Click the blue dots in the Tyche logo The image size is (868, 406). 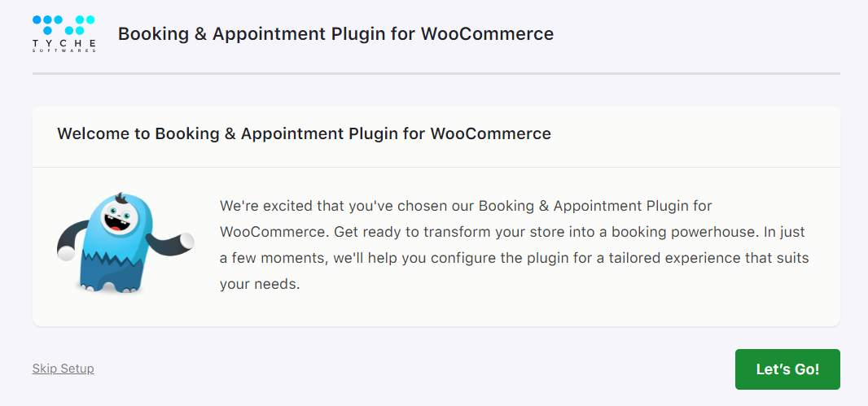pyautogui.click(x=64, y=24)
